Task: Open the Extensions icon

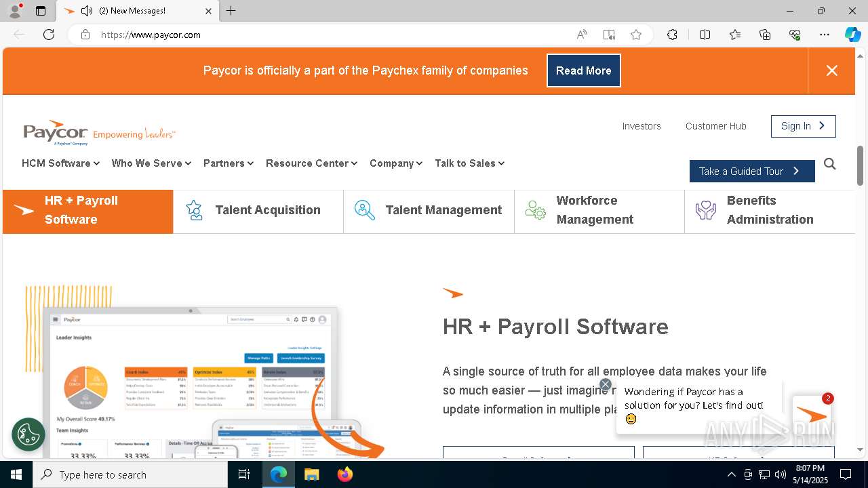Action: coord(672,35)
